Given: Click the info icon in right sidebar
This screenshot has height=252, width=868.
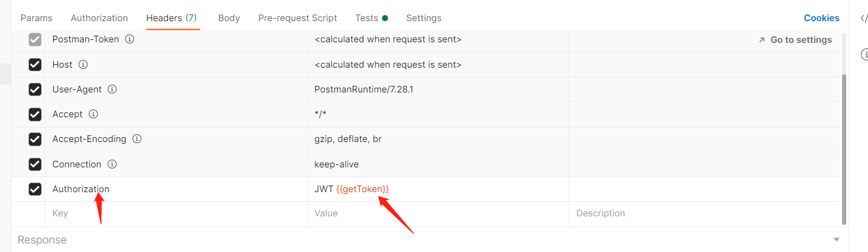Looking at the screenshot, I should pyautogui.click(x=864, y=55).
